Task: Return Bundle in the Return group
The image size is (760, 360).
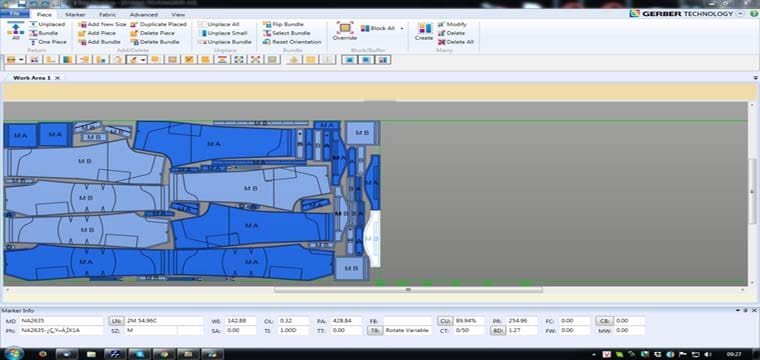Action: coord(44,33)
